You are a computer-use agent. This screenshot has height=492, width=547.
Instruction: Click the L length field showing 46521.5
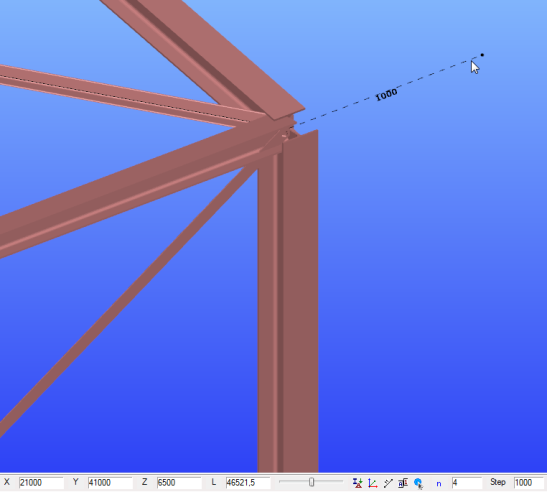[x=248, y=483]
